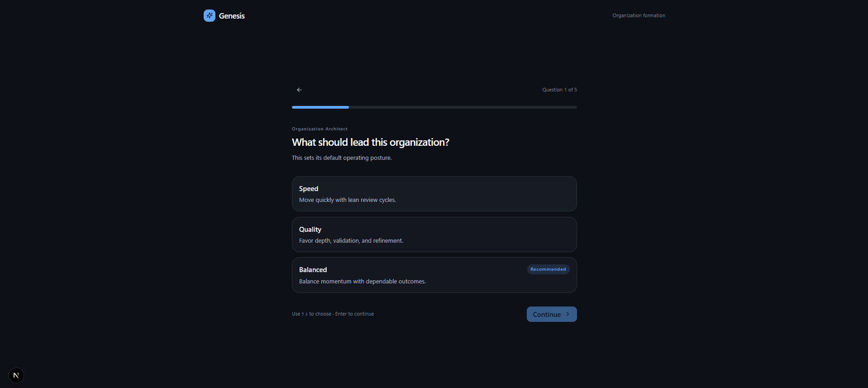Click the Recommended badge

(x=548, y=269)
